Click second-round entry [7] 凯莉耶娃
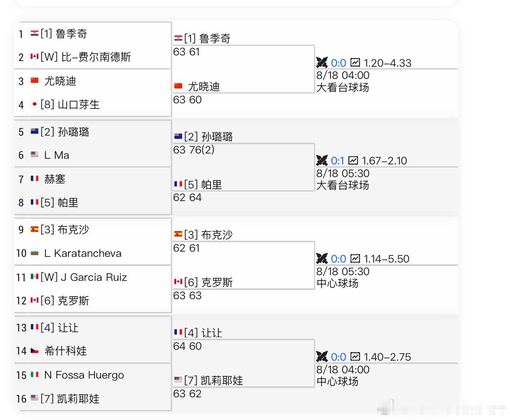Image resolution: width=510 pixels, height=420 pixels. (x=213, y=380)
